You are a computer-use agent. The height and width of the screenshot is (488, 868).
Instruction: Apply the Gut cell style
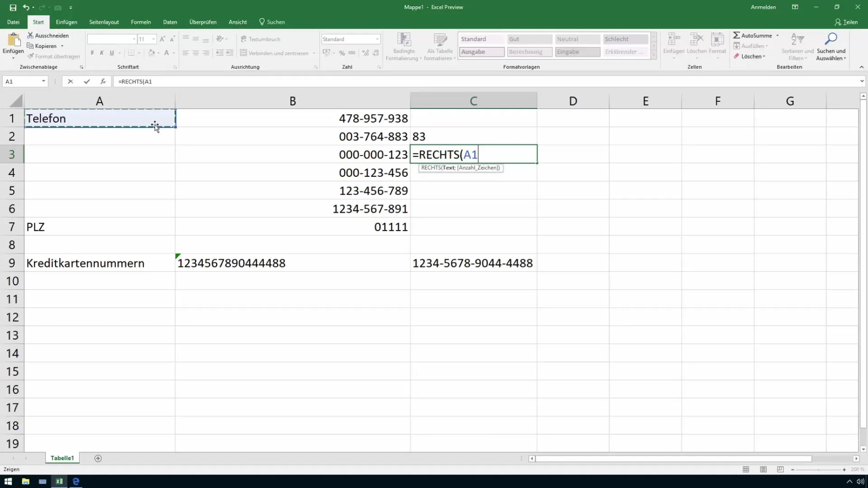point(529,39)
